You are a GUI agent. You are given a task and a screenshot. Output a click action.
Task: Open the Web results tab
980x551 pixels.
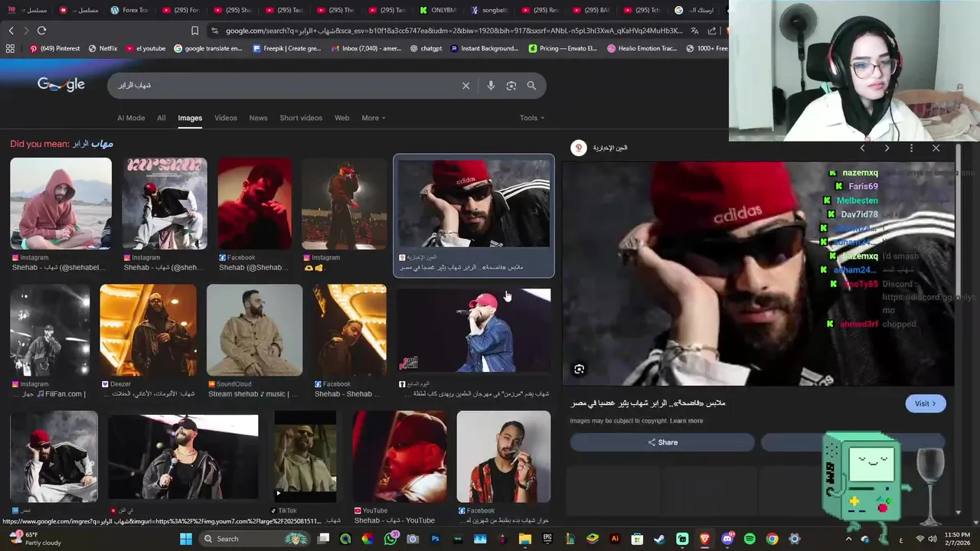(x=342, y=118)
